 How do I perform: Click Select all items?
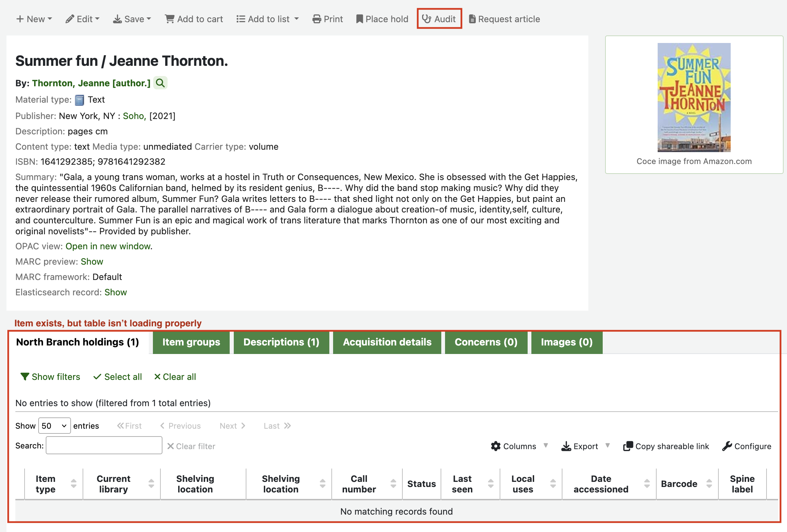tap(118, 377)
